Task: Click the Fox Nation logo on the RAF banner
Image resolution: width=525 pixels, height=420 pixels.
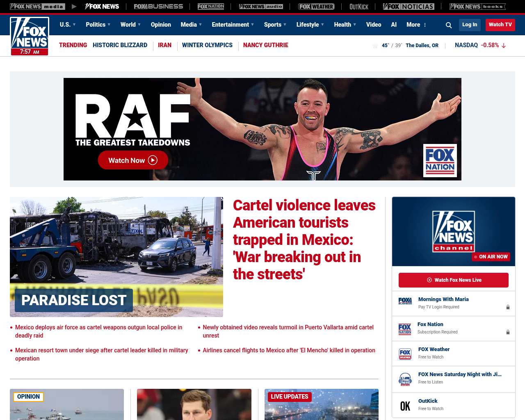Action: [x=440, y=160]
